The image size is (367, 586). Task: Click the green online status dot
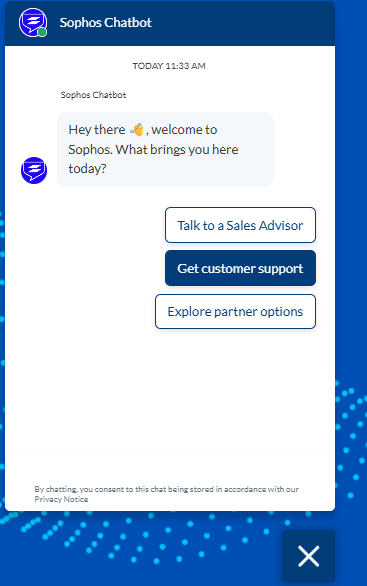(x=42, y=32)
